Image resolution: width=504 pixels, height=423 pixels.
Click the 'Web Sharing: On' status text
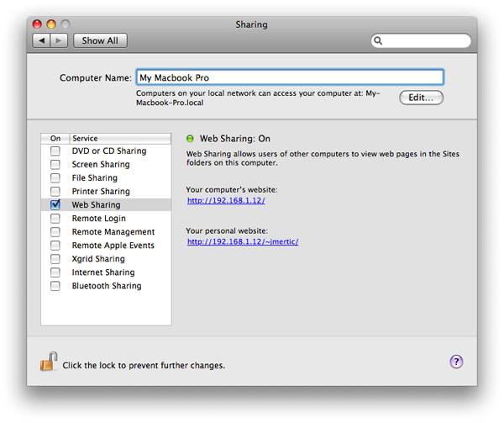(x=235, y=139)
